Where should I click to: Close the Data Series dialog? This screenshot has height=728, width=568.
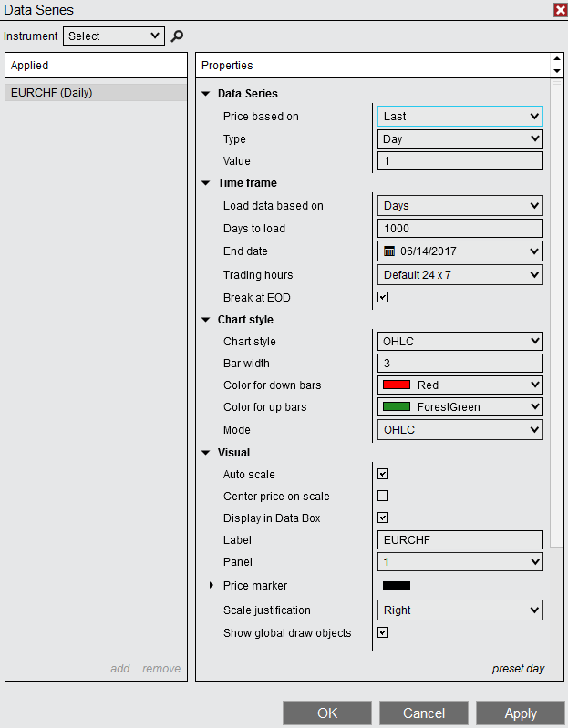pos(560,10)
